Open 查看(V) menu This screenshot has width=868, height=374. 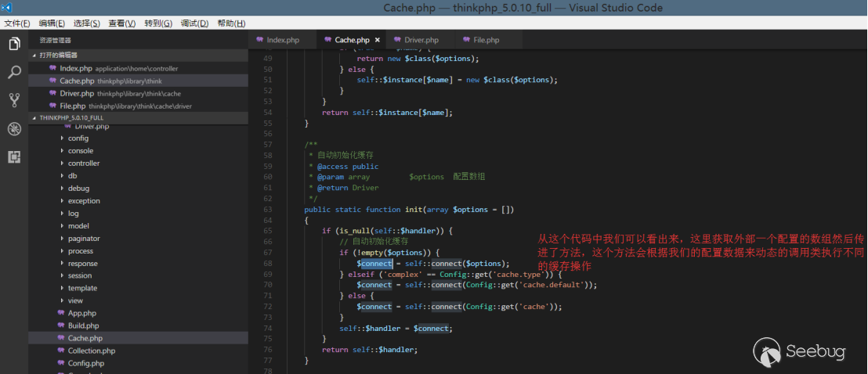(x=121, y=23)
